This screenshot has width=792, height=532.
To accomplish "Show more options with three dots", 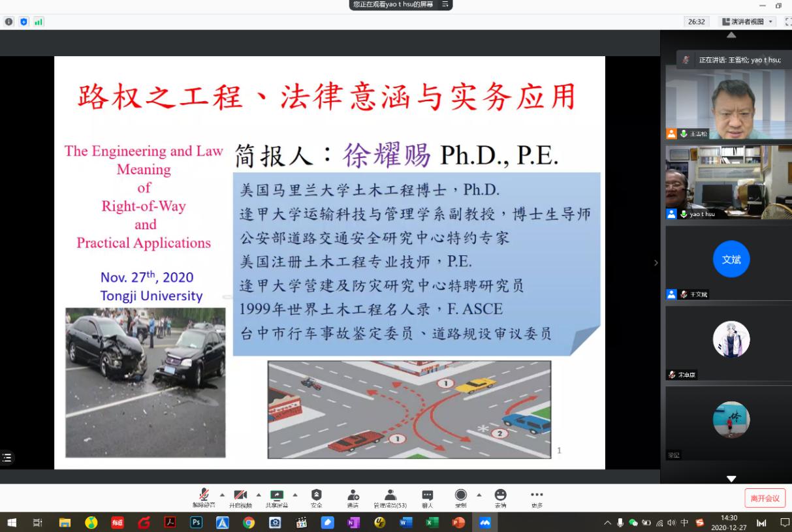I will (x=537, y=496).
